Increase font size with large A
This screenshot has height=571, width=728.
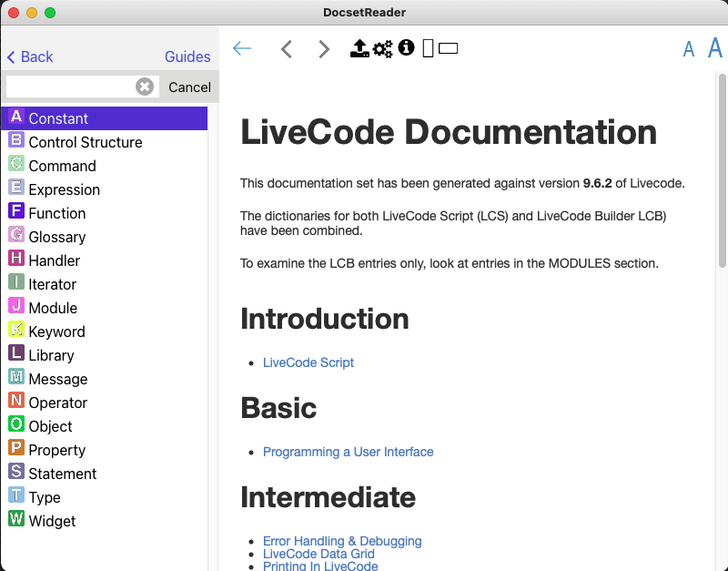pos(714,48)
